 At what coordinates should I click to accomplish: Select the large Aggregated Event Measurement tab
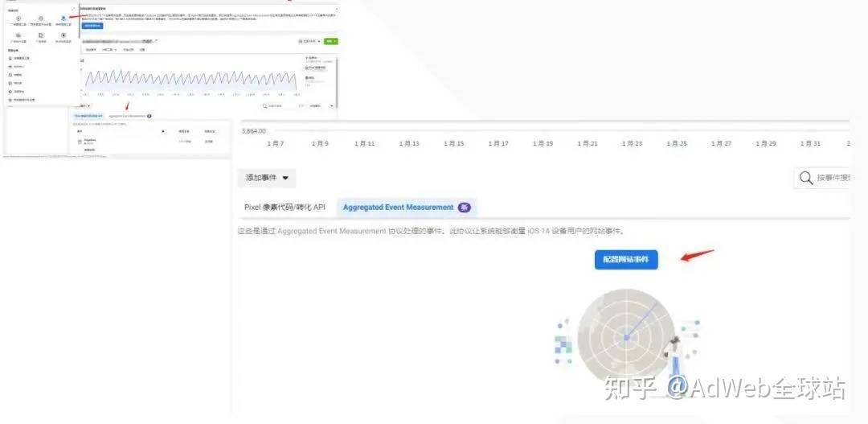point(398,208)
